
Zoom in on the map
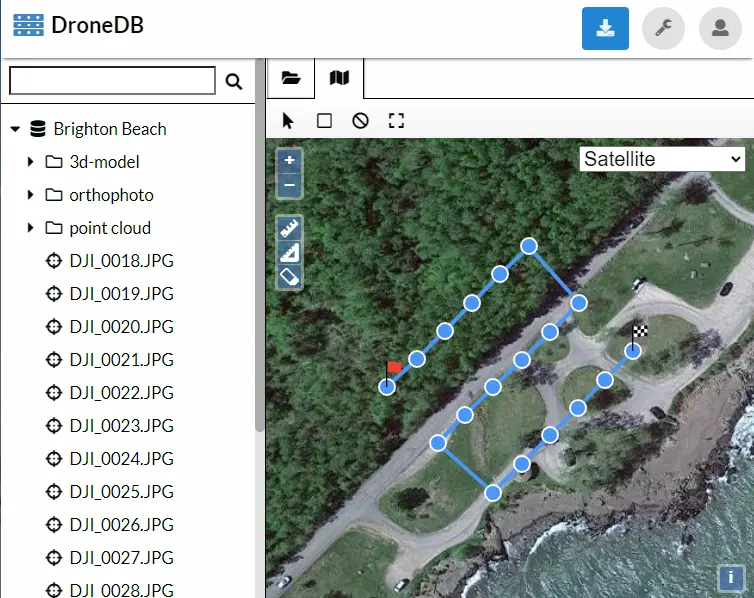pos(290,160)
